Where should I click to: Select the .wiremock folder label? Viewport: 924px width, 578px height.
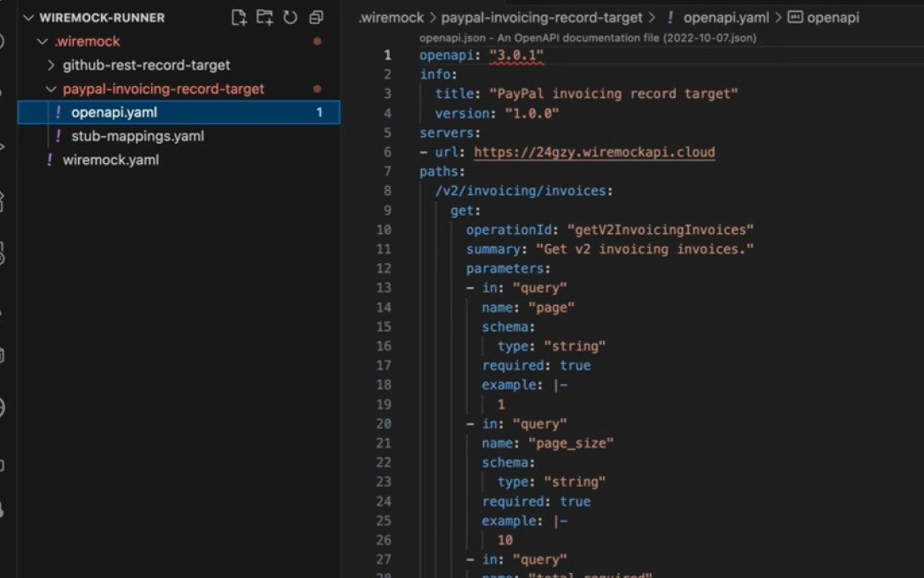(87, 42)
